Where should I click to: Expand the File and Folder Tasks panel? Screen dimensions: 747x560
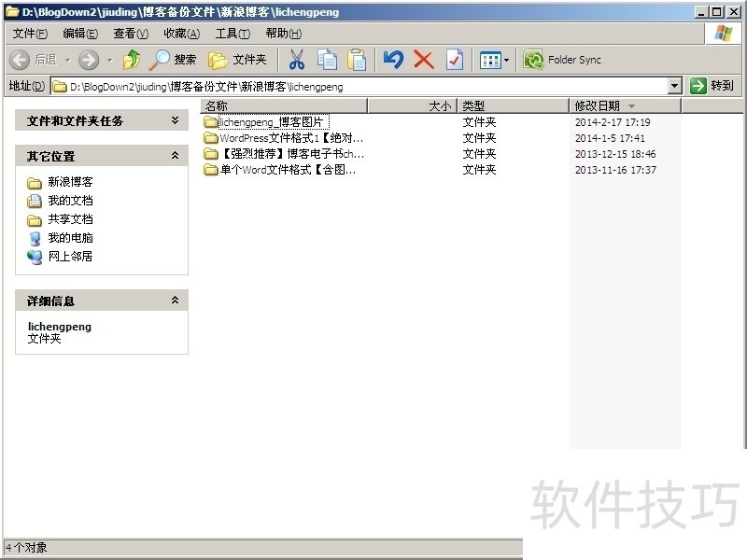tap(175, 121)
